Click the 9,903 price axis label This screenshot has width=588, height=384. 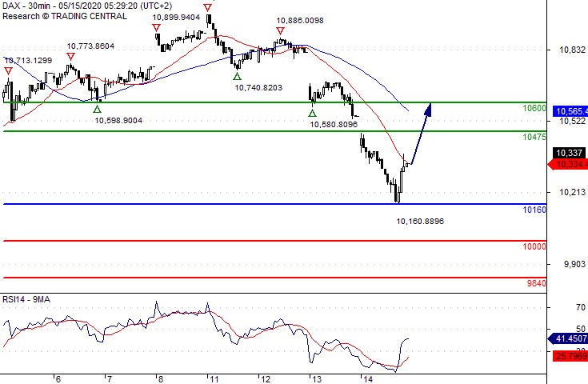(x=574, y=264)
